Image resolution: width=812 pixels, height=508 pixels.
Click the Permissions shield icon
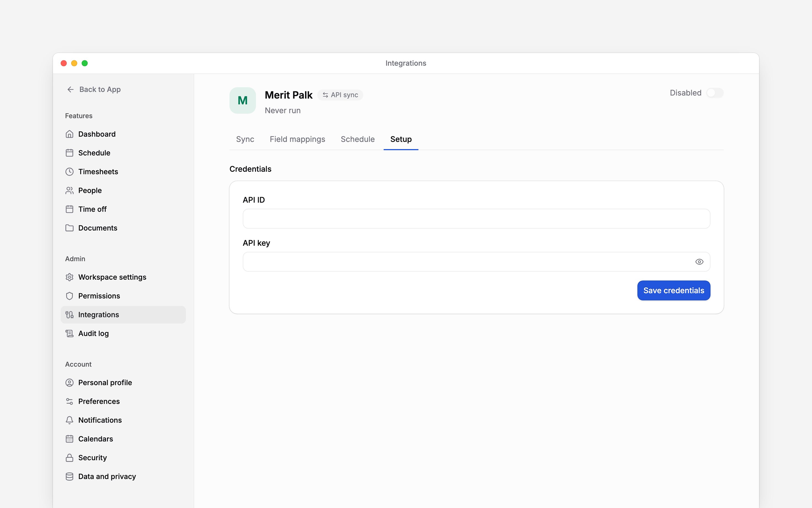(70, 296)
